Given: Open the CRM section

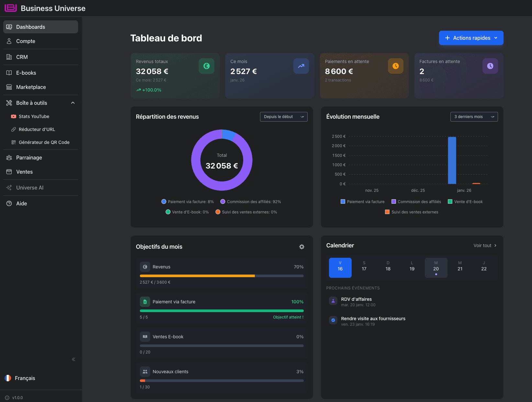Looking at the screenshot, I should (x=22, y=57).
